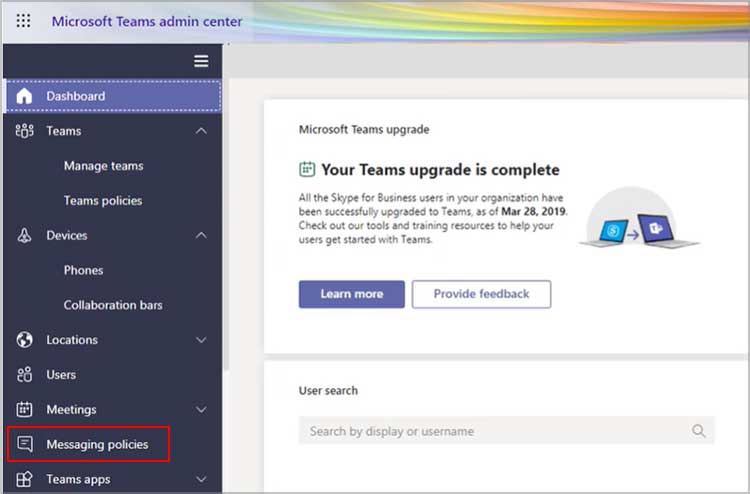Click the search magnifier icon in User search
Image resolution: width=750 pixels, height=494 pixels.
click(698, 431)
